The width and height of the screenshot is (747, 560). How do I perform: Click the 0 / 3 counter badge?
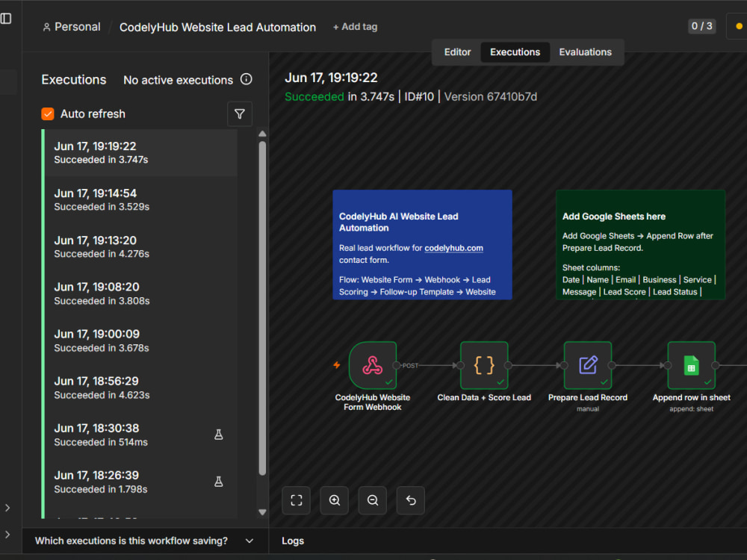(701, 26)
